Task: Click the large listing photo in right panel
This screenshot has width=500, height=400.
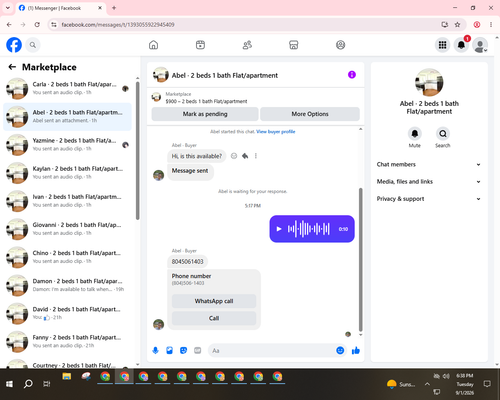Action: pyautogui.click(x=429, y=82)
